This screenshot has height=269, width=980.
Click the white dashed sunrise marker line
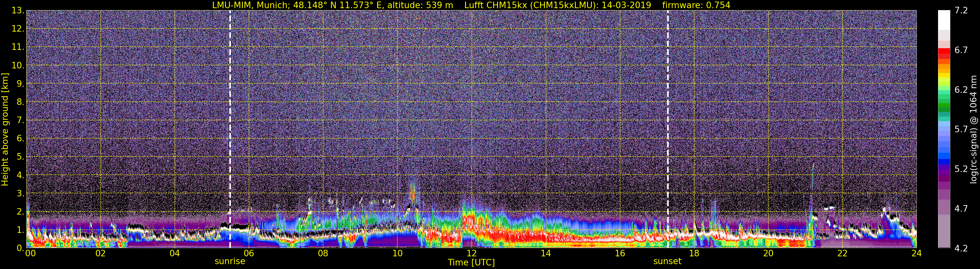230,129
